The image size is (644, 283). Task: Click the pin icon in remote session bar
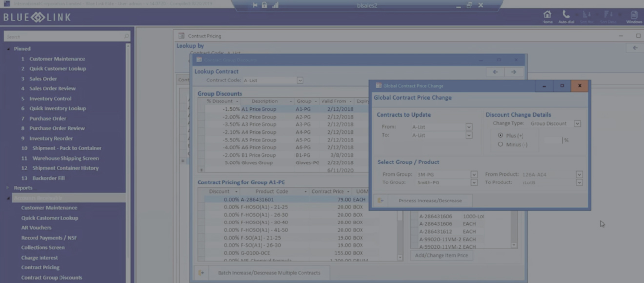pyautogui.click(x=255, y=5)
